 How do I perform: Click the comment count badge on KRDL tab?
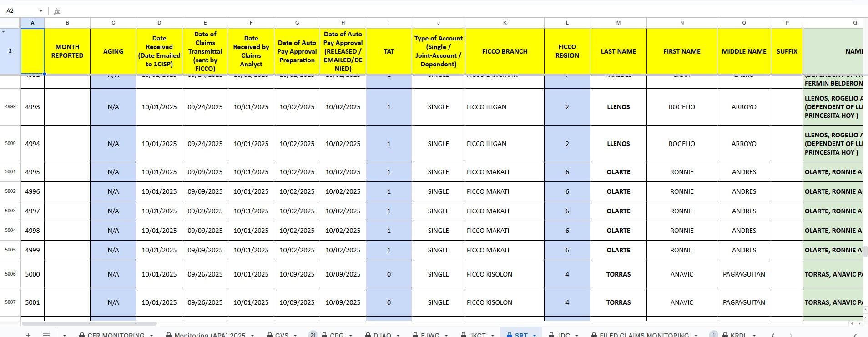(714, 335)
